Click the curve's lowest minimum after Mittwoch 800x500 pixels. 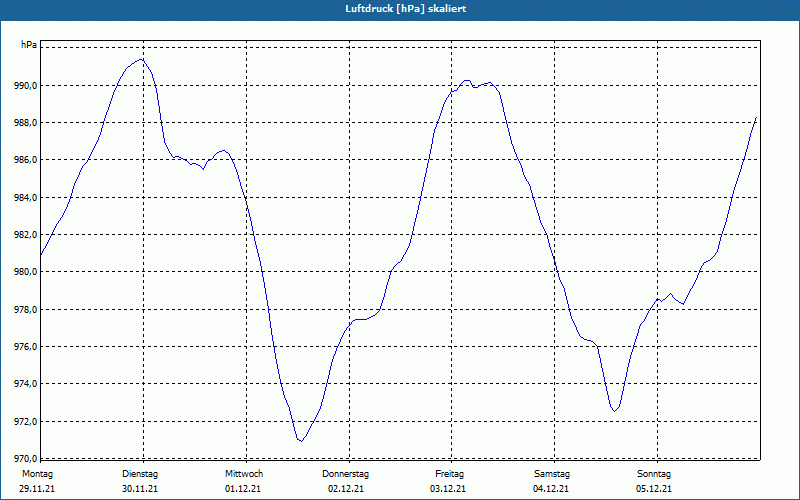pos(301,441)
